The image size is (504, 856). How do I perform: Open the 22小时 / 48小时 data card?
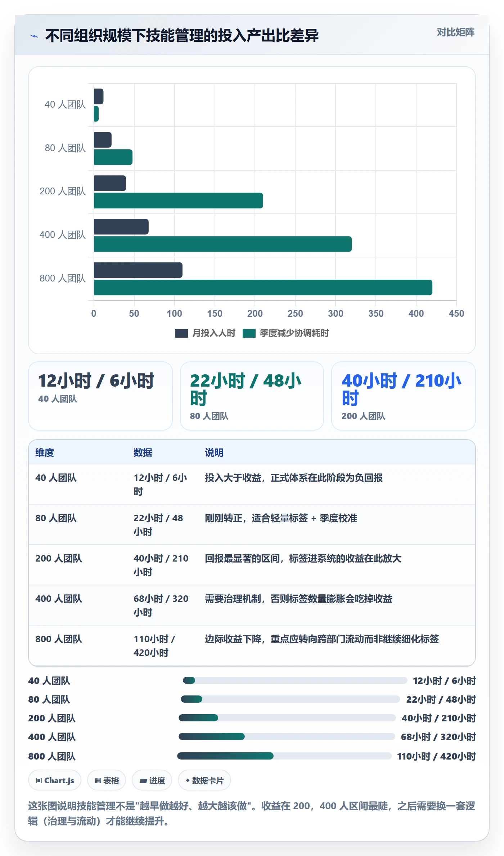(x=252, y=396)
